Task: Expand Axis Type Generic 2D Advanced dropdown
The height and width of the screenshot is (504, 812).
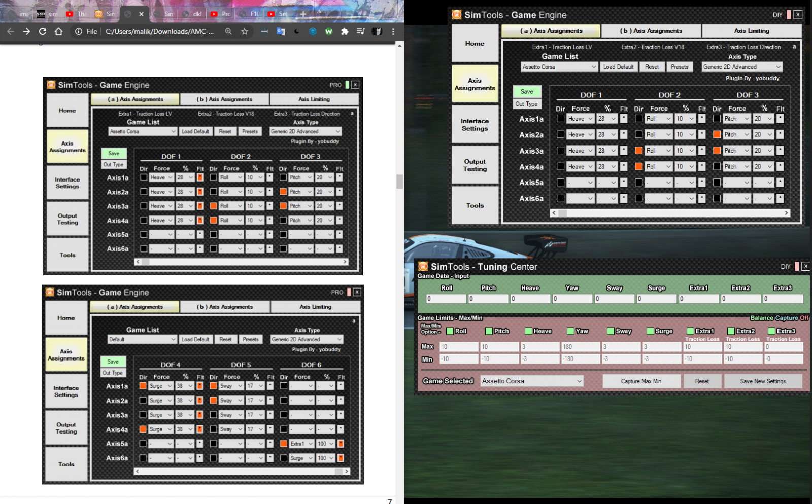Action: click(x=742, y=67)
